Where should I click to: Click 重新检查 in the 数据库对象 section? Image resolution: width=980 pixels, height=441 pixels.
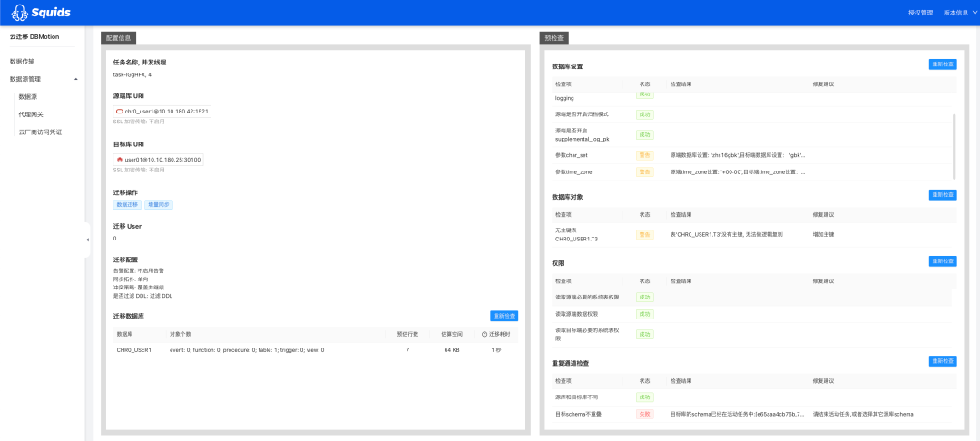coord(943,195)
